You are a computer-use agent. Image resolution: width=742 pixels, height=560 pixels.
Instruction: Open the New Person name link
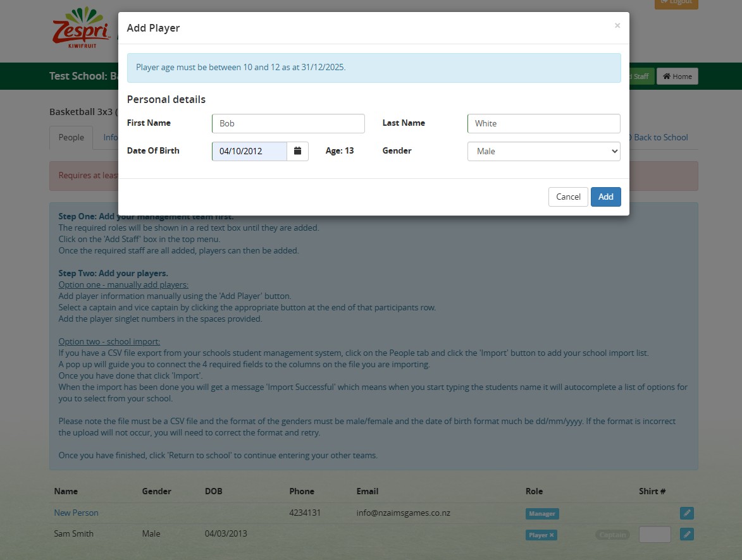76,513
